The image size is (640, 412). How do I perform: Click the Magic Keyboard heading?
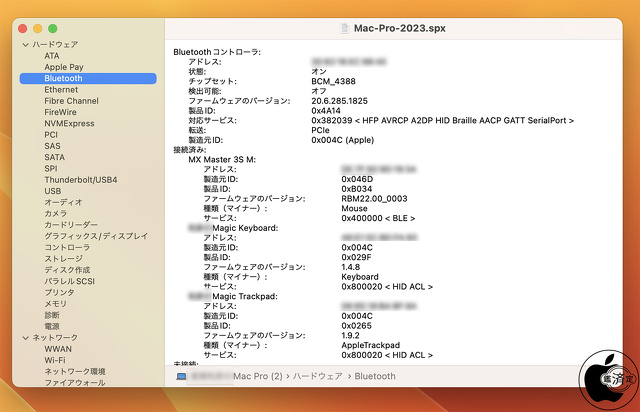pos(245,228)
